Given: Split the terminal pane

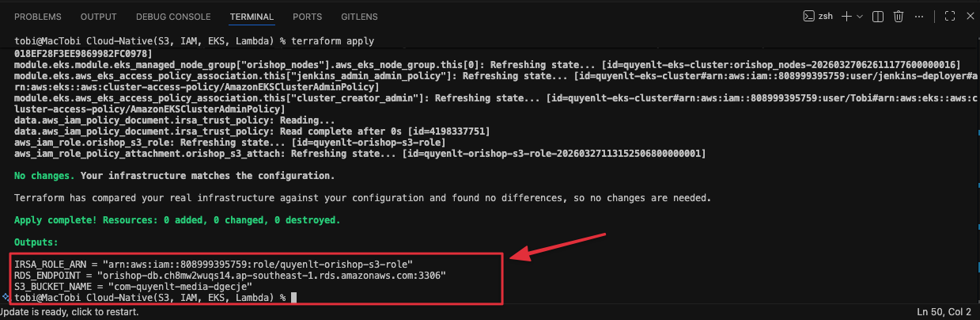Looking at the screenshot, I should tap(878, 16).
